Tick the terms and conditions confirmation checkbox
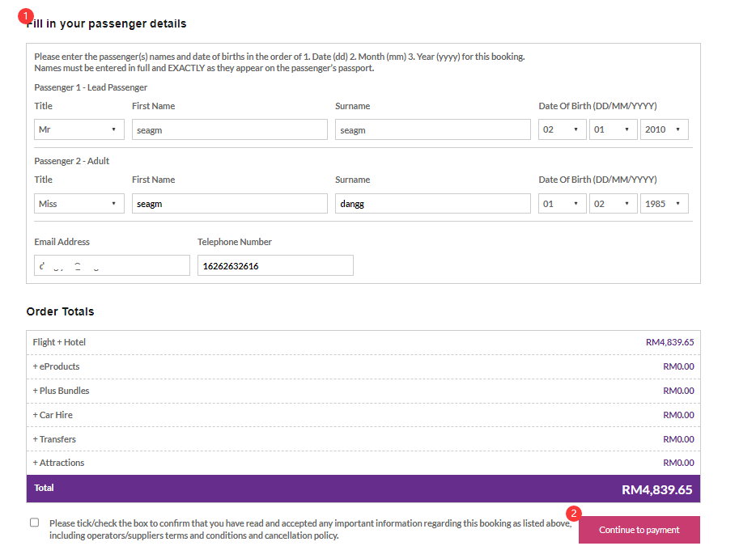Screen dimensions: 756x546 tap(34, 523)
